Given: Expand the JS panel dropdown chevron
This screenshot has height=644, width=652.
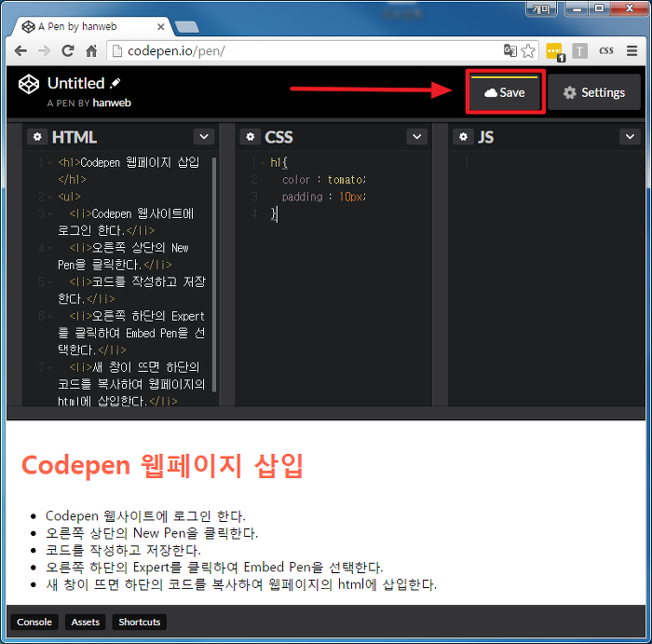Looking at the screenshot, I should [x=630, y=136].
